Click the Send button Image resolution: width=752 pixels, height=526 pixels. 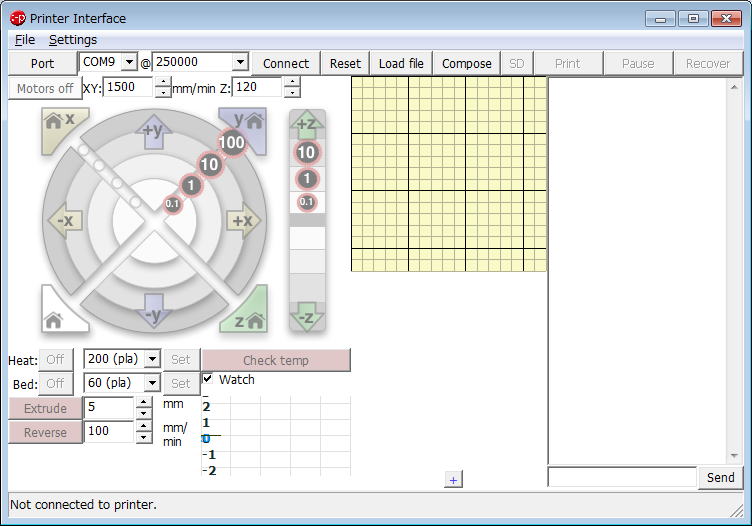click(720, 478)
